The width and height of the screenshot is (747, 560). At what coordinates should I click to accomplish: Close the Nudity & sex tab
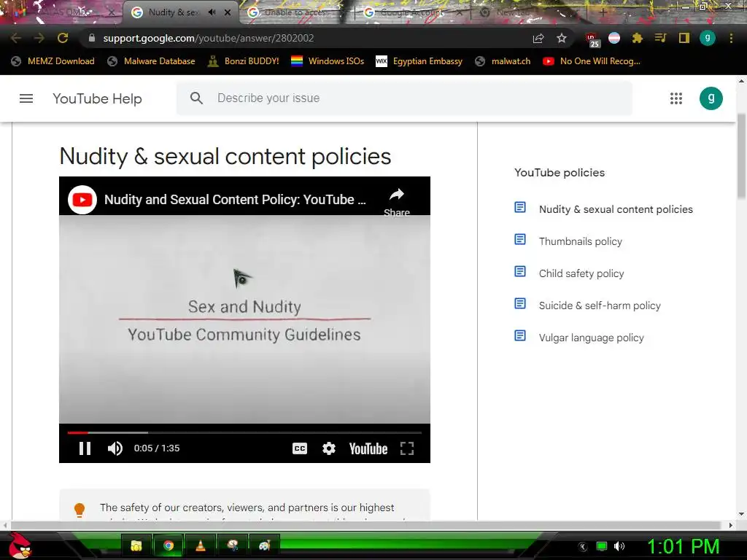228,12
